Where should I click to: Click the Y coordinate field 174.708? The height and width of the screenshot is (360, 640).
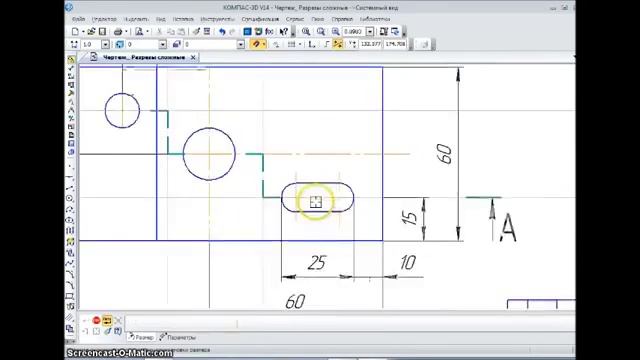point(395,44)
